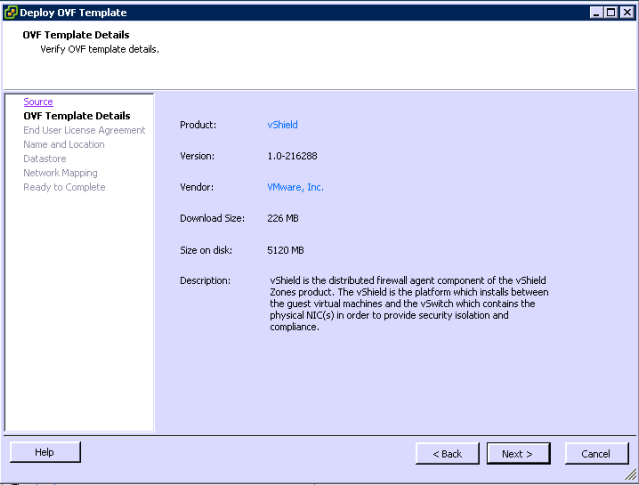Open the VMware, Inc. vendor link
The width and height of the screenshot is (639, 485).
295,187
